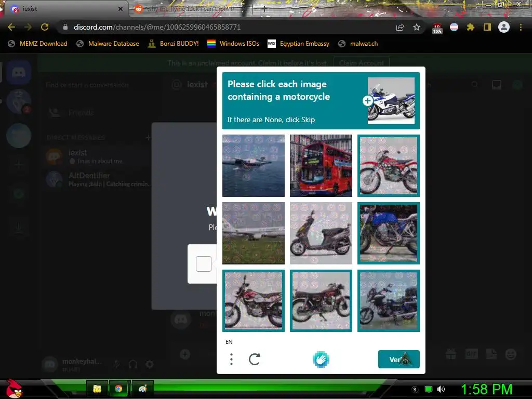
Task: Click the chat attachment plus button
Action: (x=185, y=354)
